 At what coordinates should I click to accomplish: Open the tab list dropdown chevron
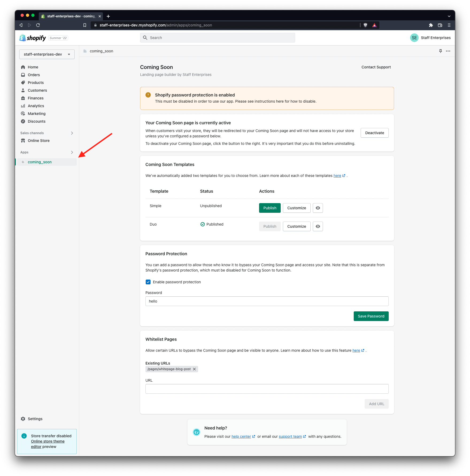[x=449, y=16]
